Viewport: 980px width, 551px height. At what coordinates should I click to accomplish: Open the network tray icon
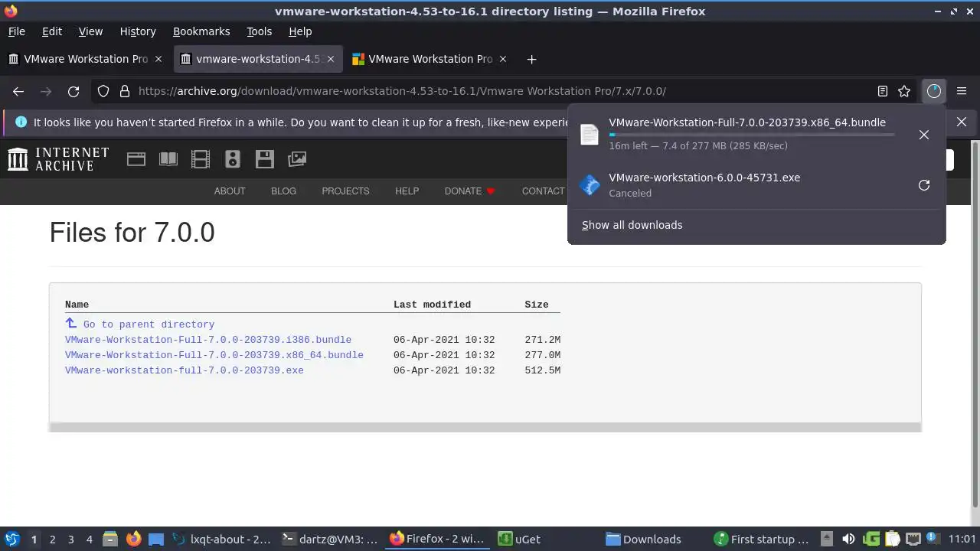[913, 539]
